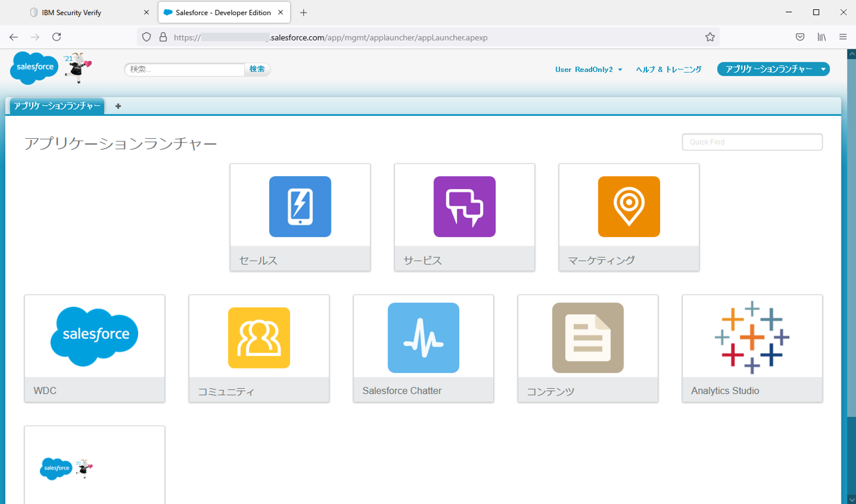The image size is (856, 504).
Task: Focus the Quick Find field
Action: pyautogui.click(x=752, y=142)
